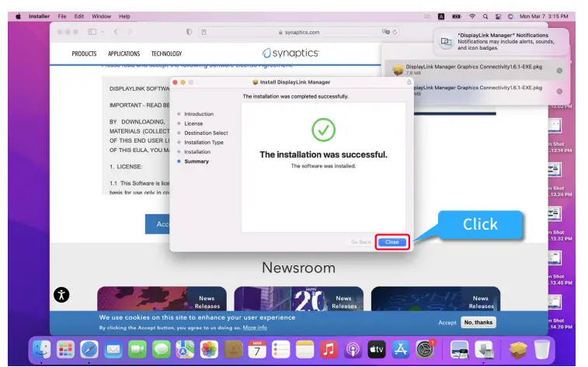The image size is (588, 367).
Task: Click the synaptics.com address bar
Action: 299,33
